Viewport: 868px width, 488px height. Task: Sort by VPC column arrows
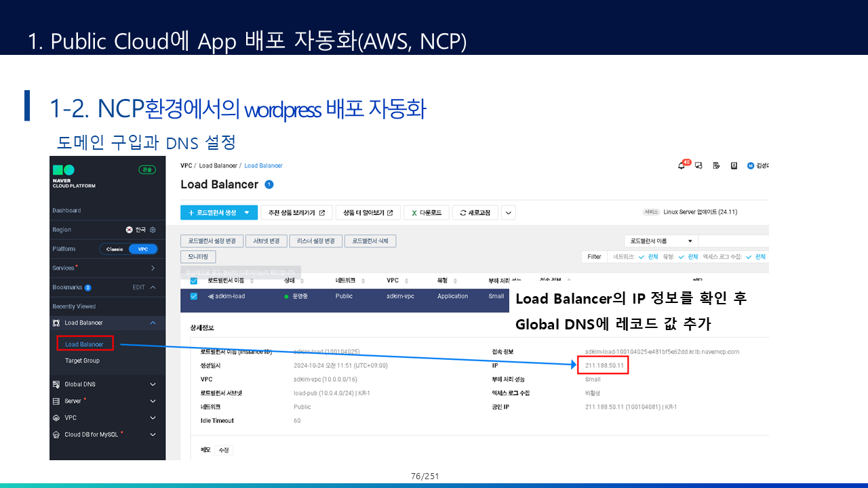tap(406, 280)
